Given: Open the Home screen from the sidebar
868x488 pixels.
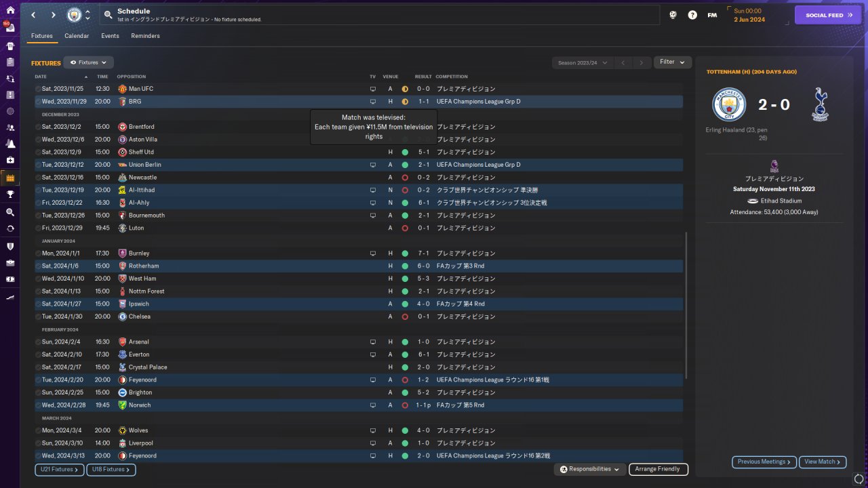Looking at the screenshot, I should point(10,10).
